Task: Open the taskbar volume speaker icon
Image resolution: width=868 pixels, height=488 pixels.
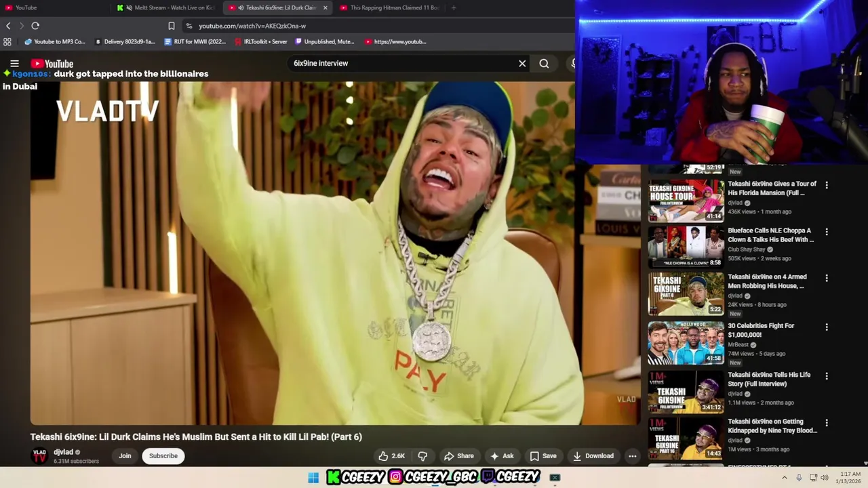Action: (825, 478)
